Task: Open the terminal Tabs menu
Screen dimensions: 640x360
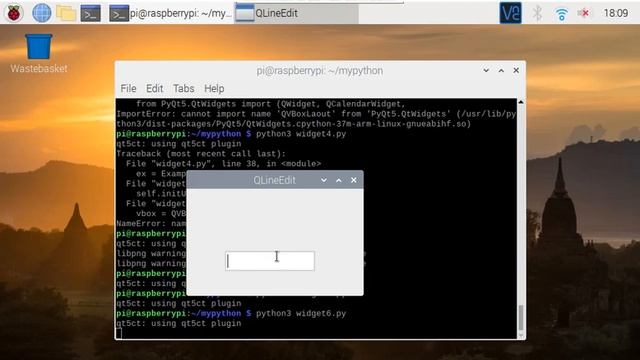Action: click(x=183, y=89)
